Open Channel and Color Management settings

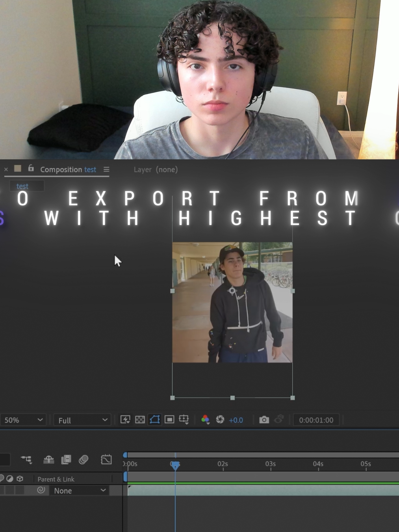(x=205, y=420)
